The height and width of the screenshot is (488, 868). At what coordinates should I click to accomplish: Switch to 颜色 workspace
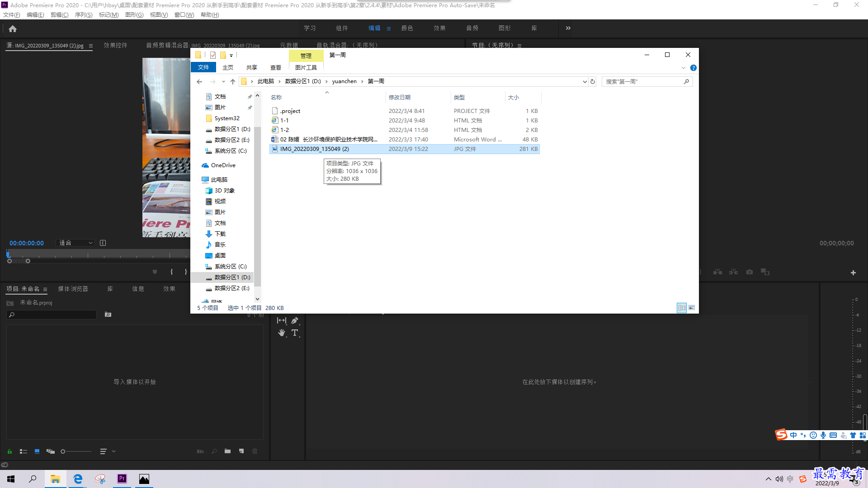(x=407, y=28)
